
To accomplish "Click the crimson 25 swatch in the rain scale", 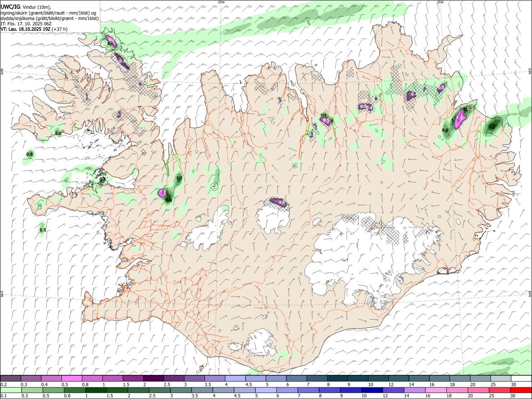I will click(500, 390).
